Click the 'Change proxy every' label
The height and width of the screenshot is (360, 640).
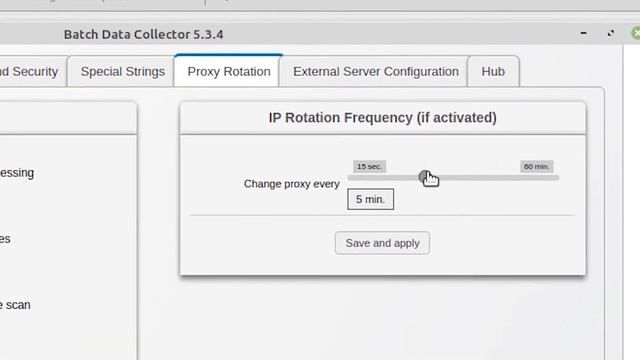click(291, 184)
